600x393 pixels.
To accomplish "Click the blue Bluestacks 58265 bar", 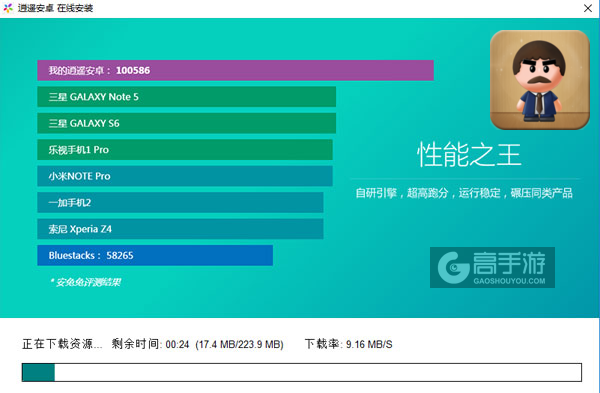I will coord(155,255).
